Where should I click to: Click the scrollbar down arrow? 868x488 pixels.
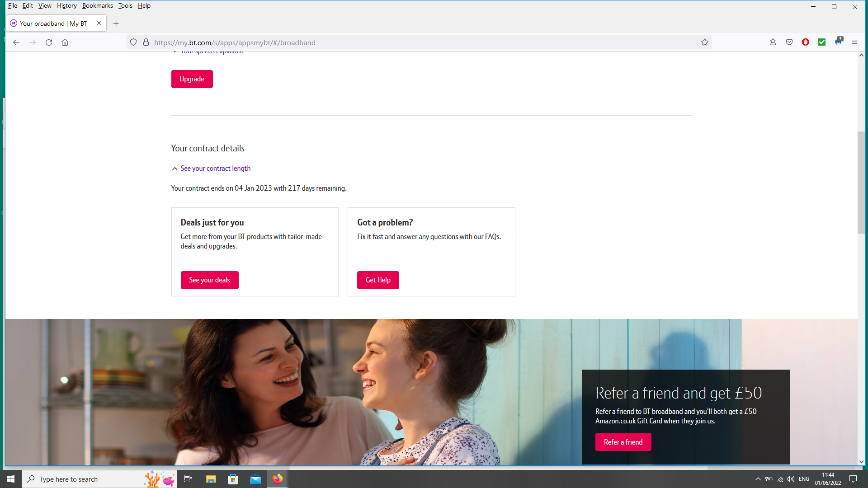(x=861, y=462)
